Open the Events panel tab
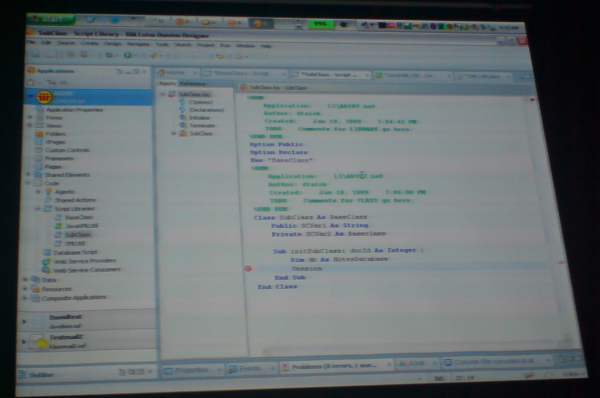The width and height of the screenshot is (600, 398). point(251,369)
